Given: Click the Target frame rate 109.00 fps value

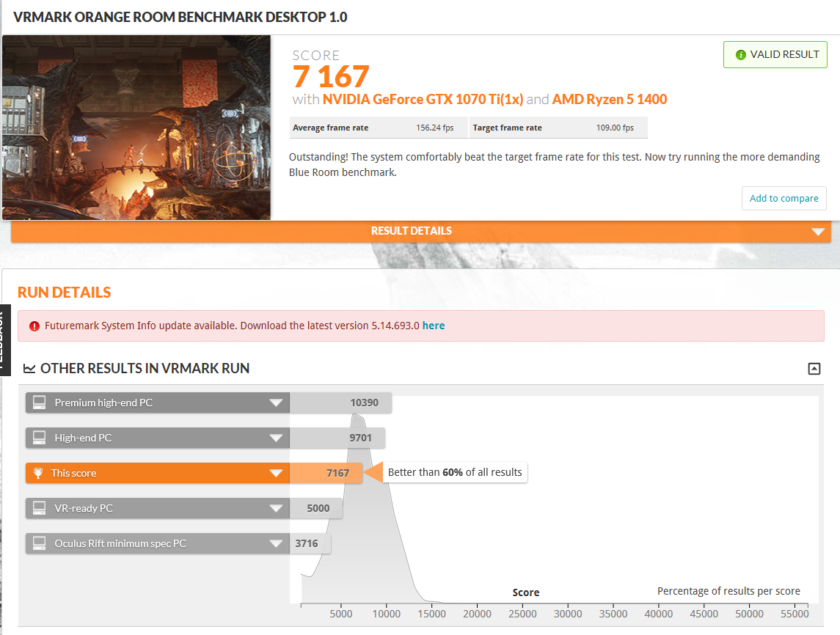Looking at the screenshot, I should click(x=615, y=128).
